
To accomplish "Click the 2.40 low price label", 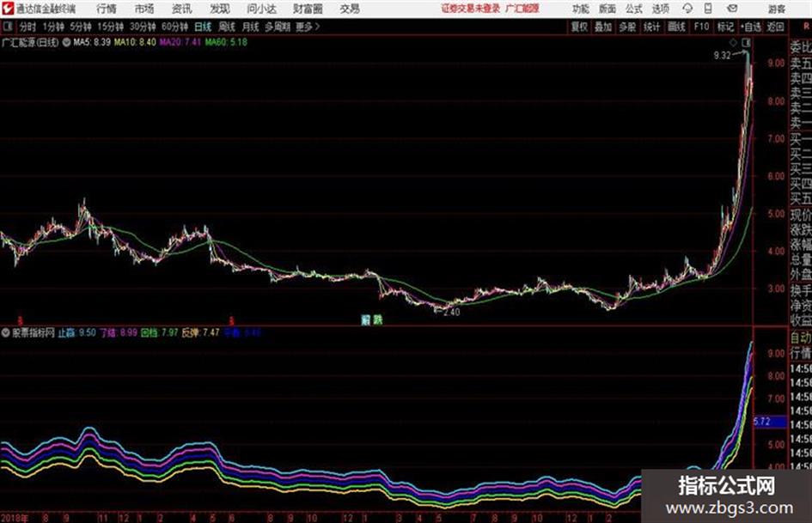I will coord(452,313).
